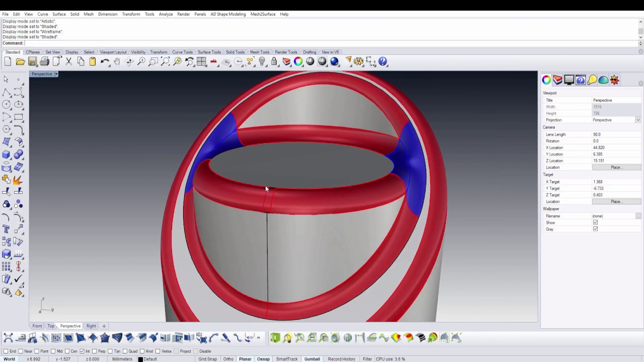
Task: Open the Surface menu
Action: coord(59,14)
